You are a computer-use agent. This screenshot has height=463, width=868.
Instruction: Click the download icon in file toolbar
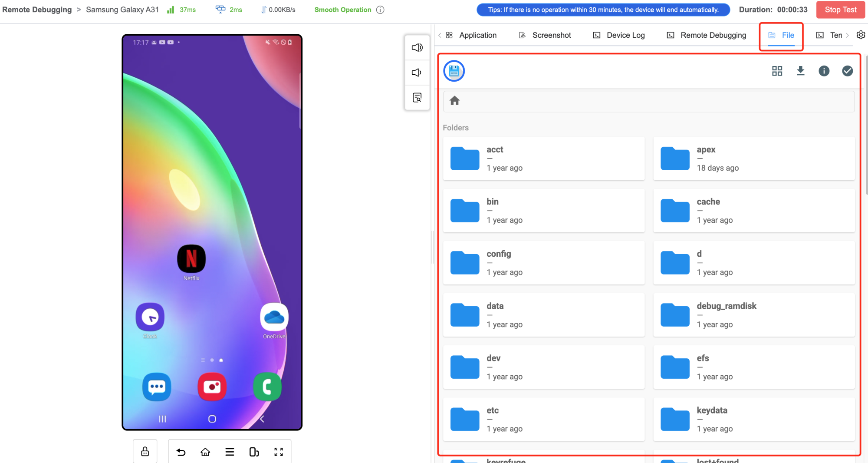click(800, 71)
